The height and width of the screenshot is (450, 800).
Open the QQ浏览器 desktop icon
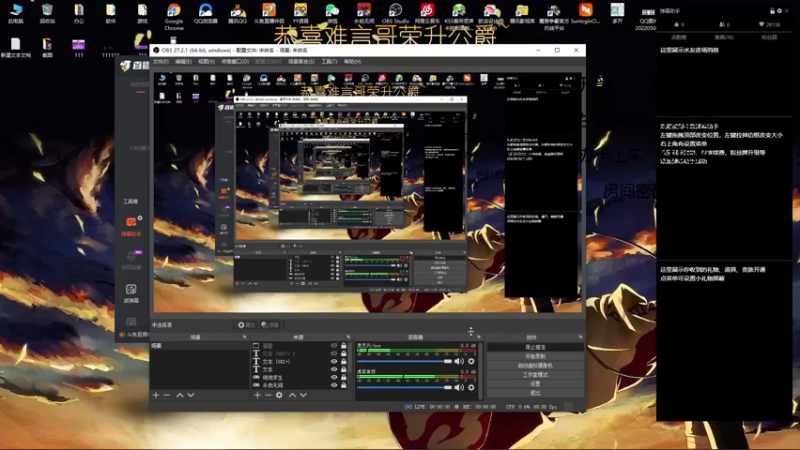[x=206, y=13]
